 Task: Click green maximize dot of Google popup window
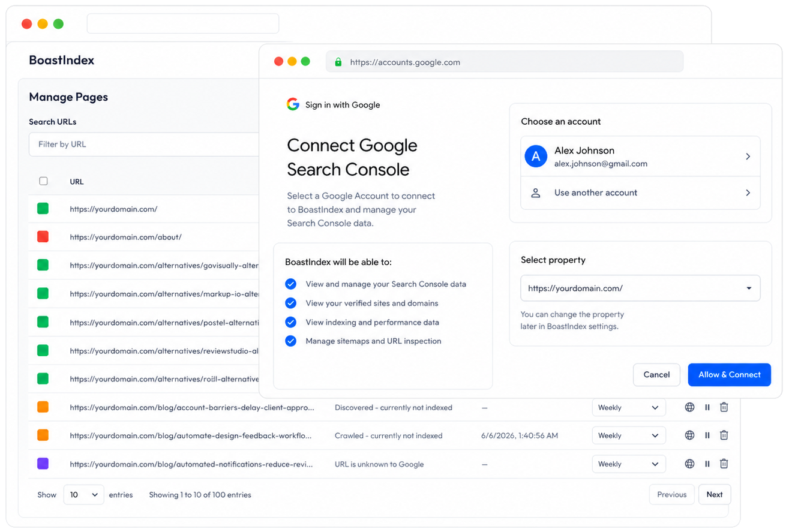point(305,61)
